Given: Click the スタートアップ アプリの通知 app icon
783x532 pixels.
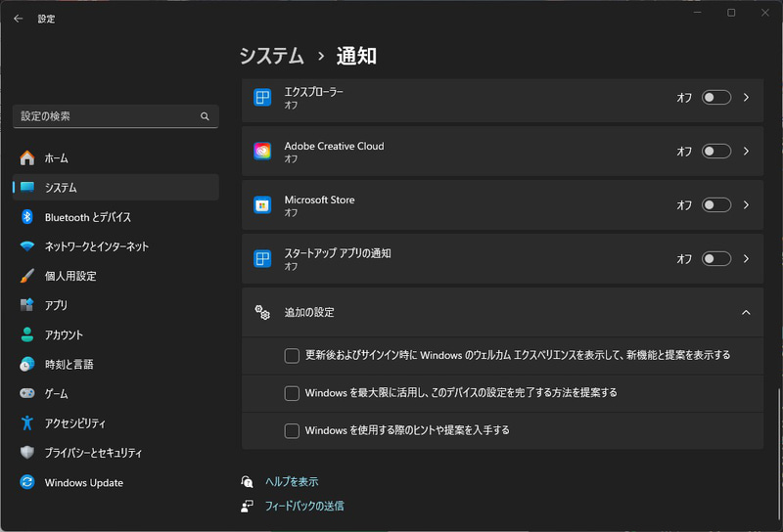Looking at the screenshot, I should (262, 258).
